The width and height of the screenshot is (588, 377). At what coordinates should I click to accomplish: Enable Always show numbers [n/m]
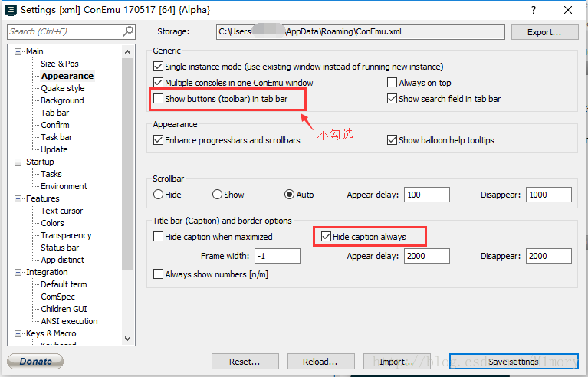pos(158,274)
